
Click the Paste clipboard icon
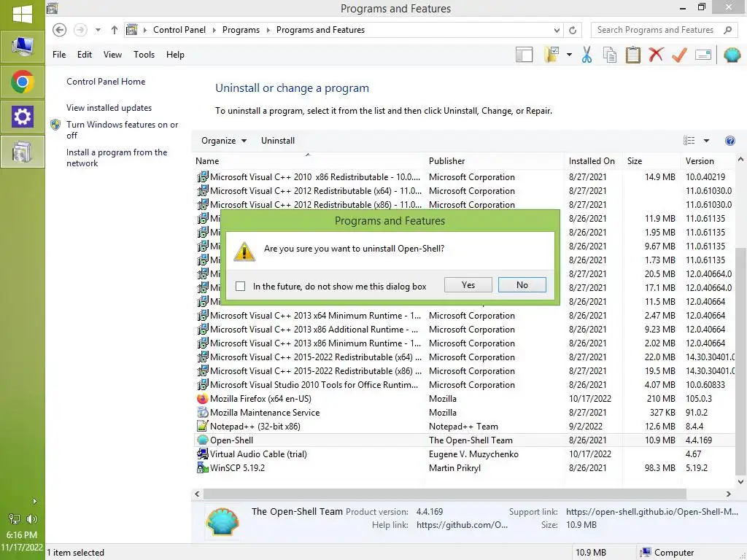point(632,55)
